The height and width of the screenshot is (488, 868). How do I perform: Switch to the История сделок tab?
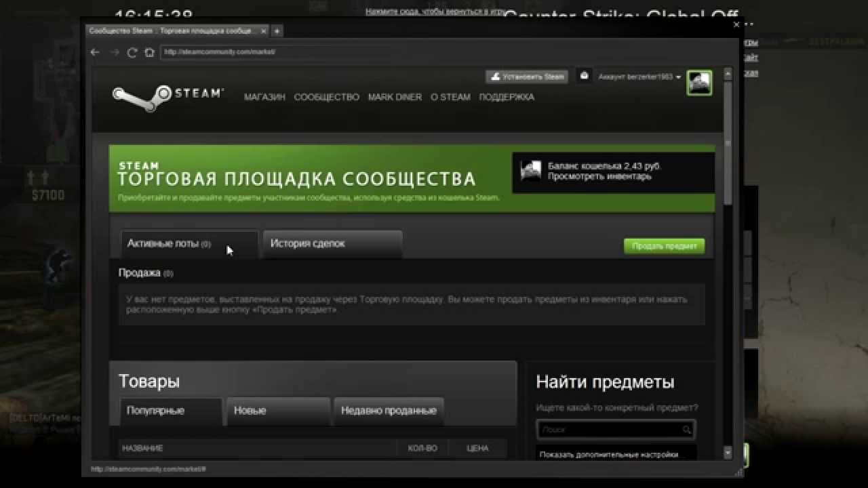pos(332,244)
